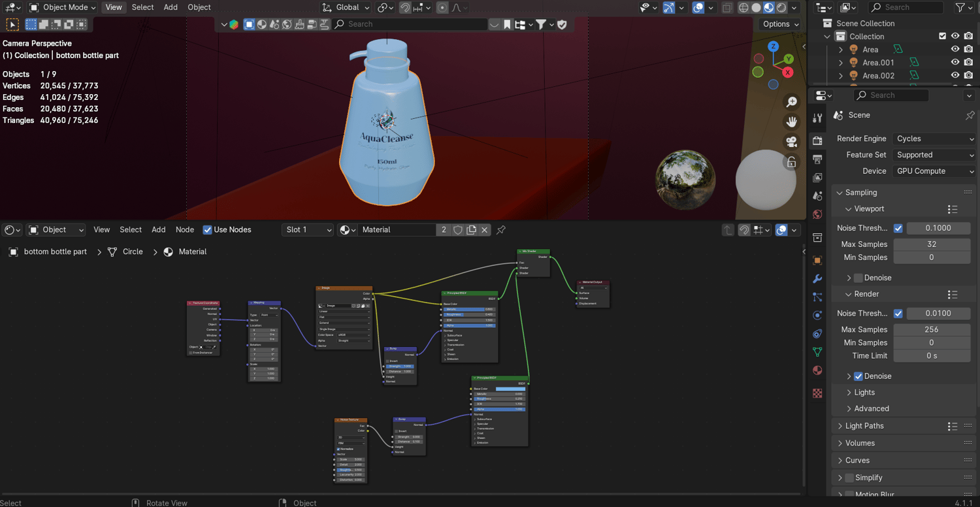Open the node editor Node menu

185,230
